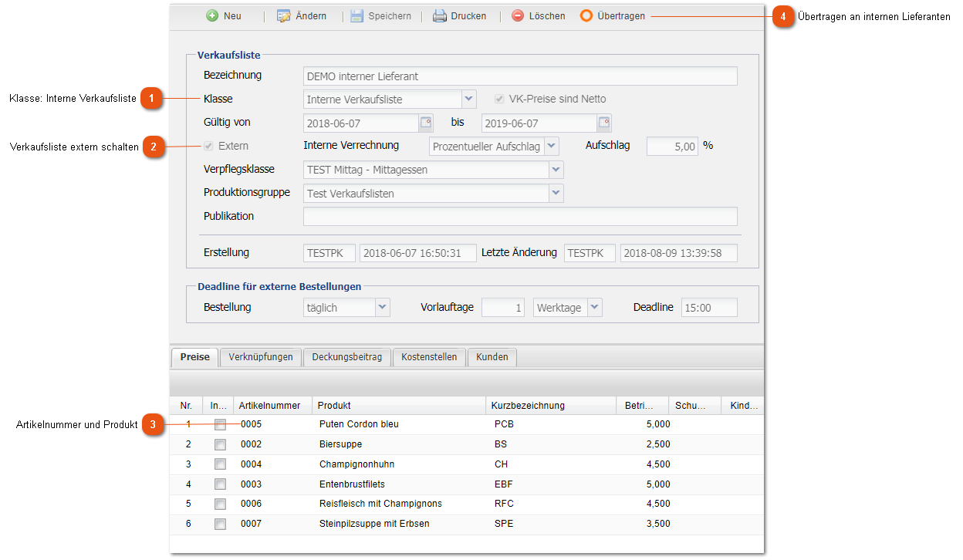The image size is (963, 560).
Task: Click the Aufschlag percentage field
Action: (x=672, y=146)
